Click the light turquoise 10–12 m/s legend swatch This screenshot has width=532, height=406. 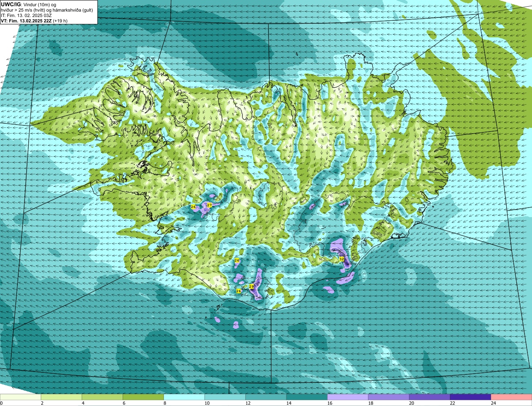point(225,397)
